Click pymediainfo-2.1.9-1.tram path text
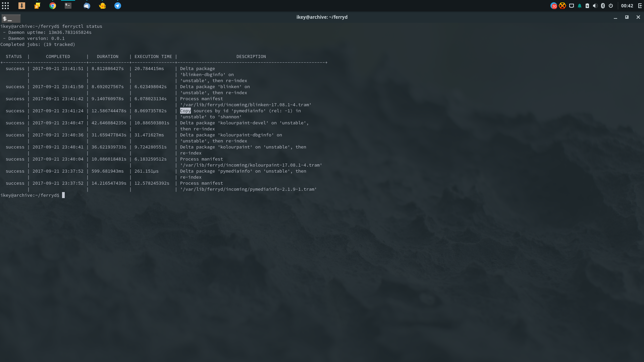644x362 pixels. pyautogui.click(x=249, y=189)
